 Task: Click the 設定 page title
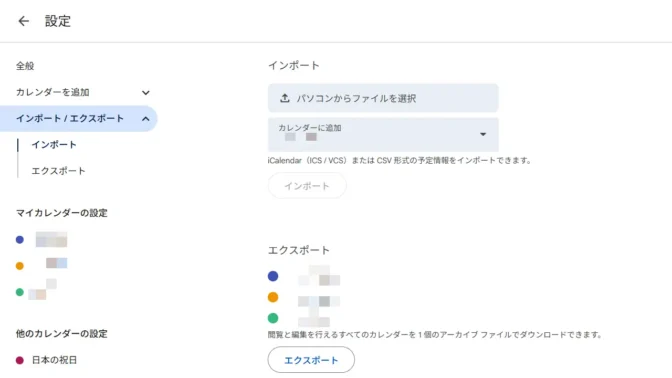click(58, 21)
